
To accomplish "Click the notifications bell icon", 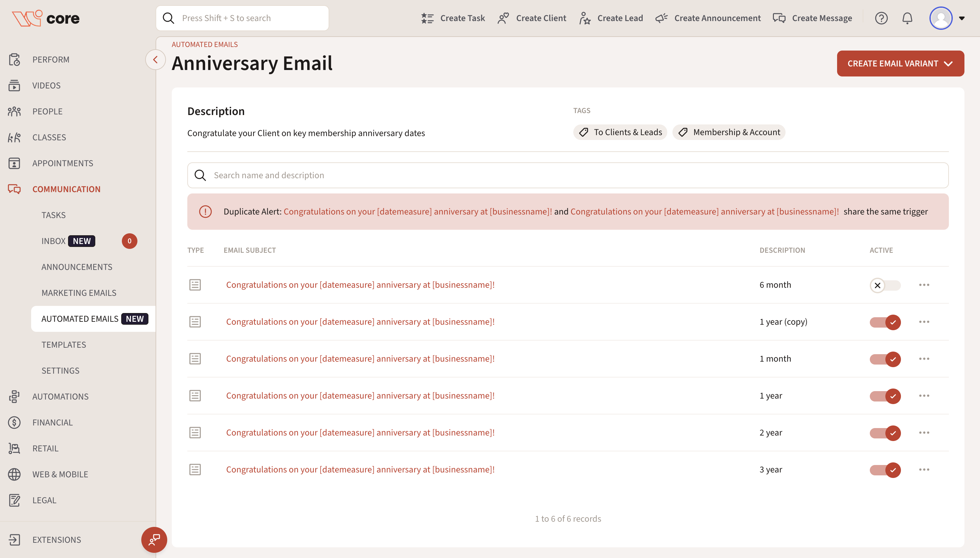I will 907,18.
